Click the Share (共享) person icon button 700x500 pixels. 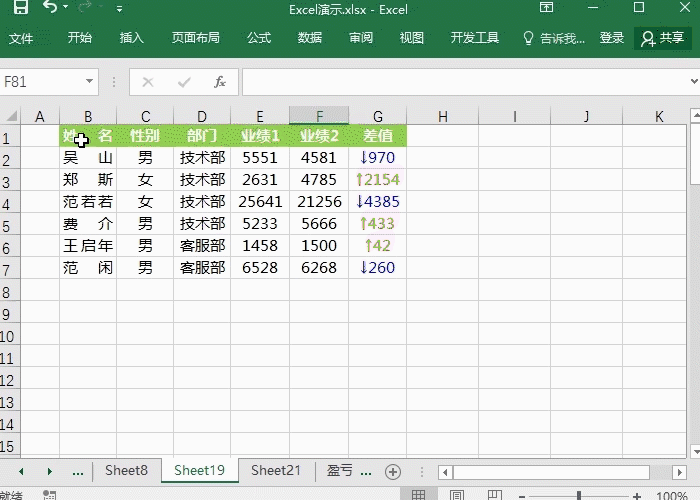pyautogui.click(x=663, y=38)
